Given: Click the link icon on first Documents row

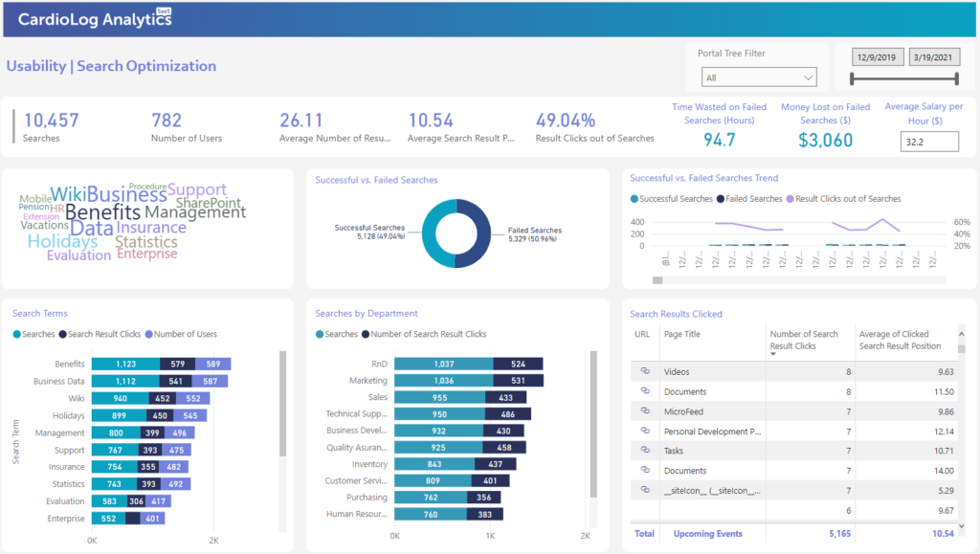Looking at the screenshot, I should click(645, 391).
